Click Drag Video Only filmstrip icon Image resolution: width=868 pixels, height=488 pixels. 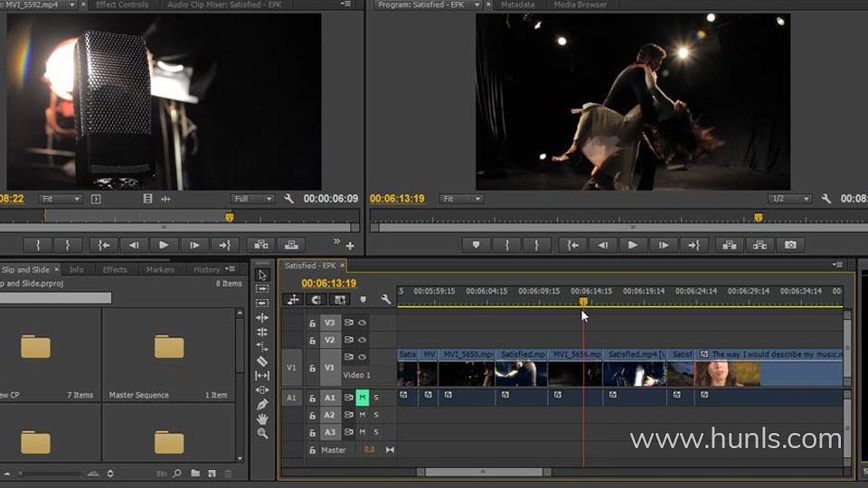pyautogui.click(x=147, y=199)
